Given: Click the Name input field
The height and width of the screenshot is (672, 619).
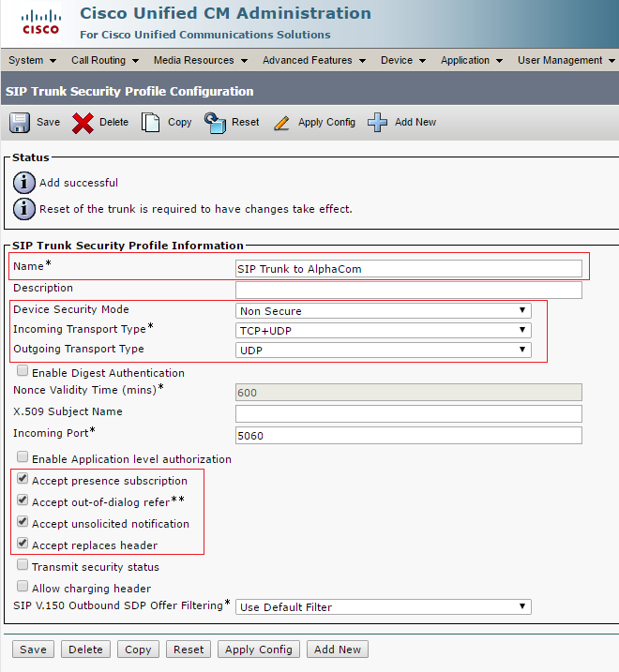Looking at the screenshot, I should pyautogui.click(x=408, y=269).
